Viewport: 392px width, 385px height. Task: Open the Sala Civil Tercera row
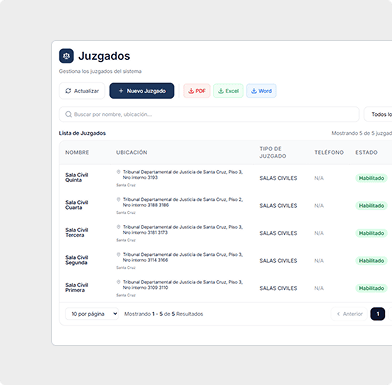coord(226,233)
